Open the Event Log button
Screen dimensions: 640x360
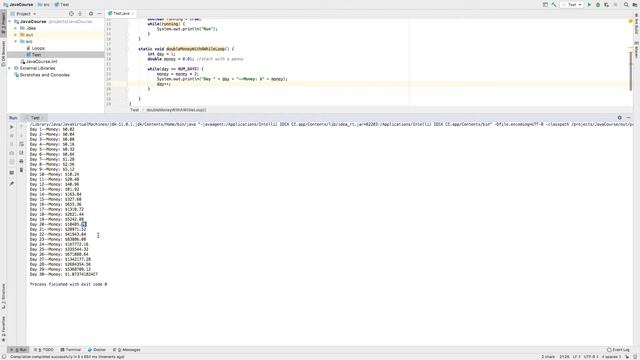click(x=618, y=350)
